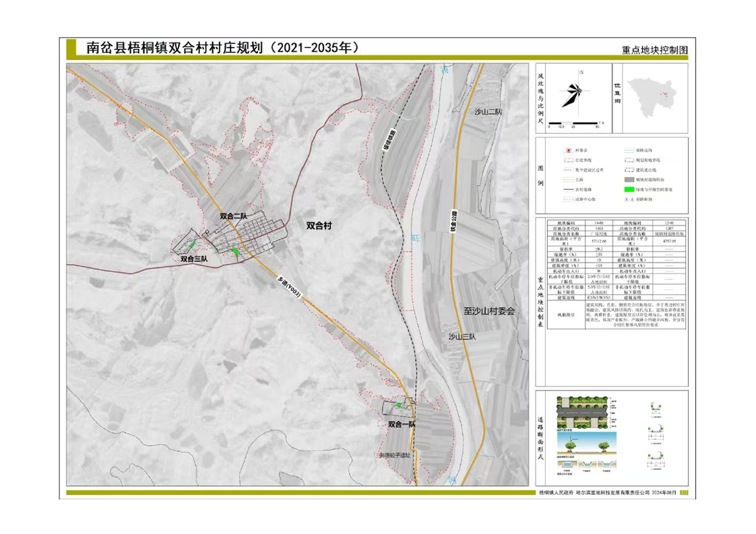The width and height of the screenshot is (756, 534).
Task: Click the 重点地块控制图 title text
Action: [654, 51]
